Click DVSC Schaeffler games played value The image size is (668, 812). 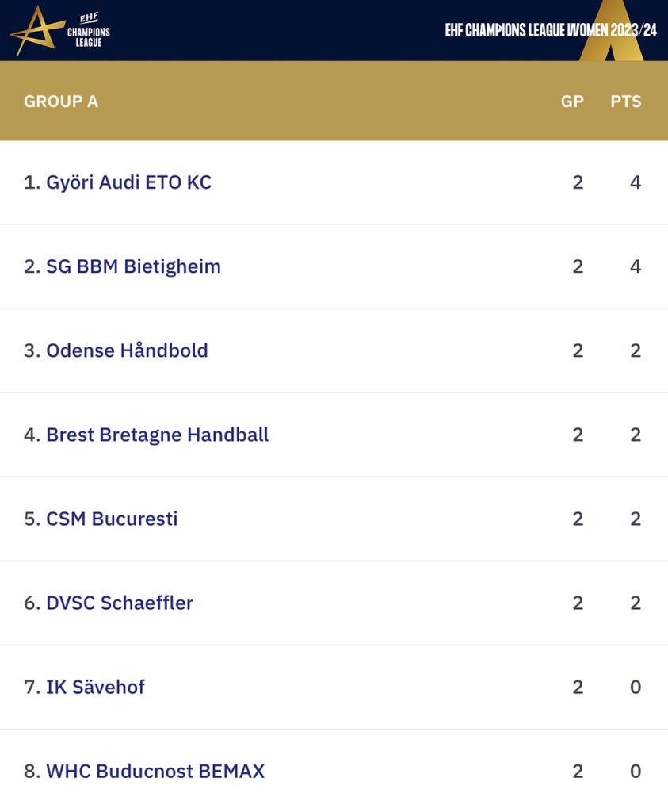click(578, 603)
